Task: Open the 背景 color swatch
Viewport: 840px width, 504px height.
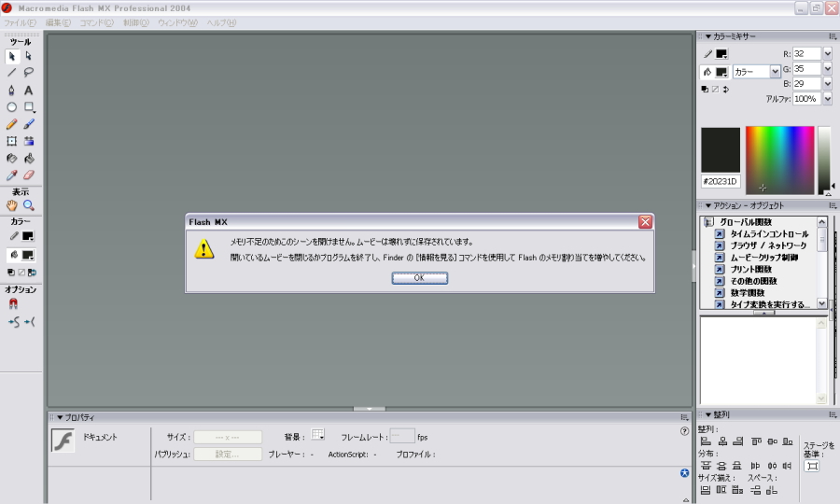Action: pos(317,434)
